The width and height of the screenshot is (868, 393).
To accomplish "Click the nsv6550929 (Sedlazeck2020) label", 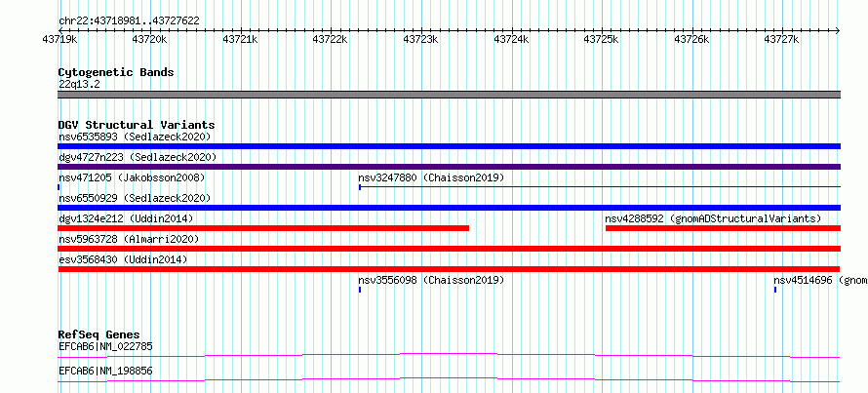I will click(135, 198).
